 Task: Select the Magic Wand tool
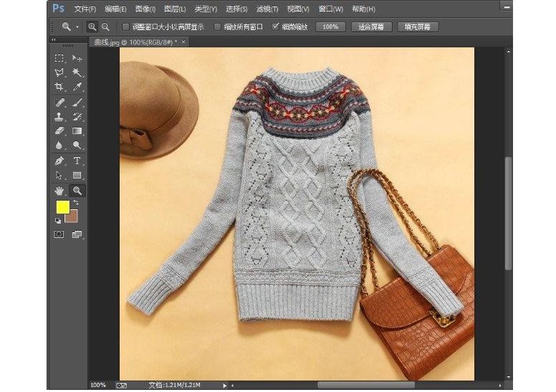click(77, 72)
